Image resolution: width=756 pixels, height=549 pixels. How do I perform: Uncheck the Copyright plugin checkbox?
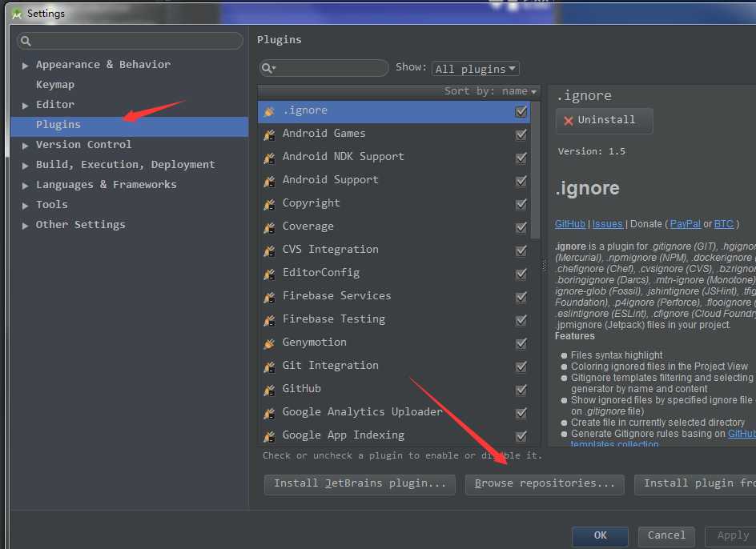(x=521, y=204)
